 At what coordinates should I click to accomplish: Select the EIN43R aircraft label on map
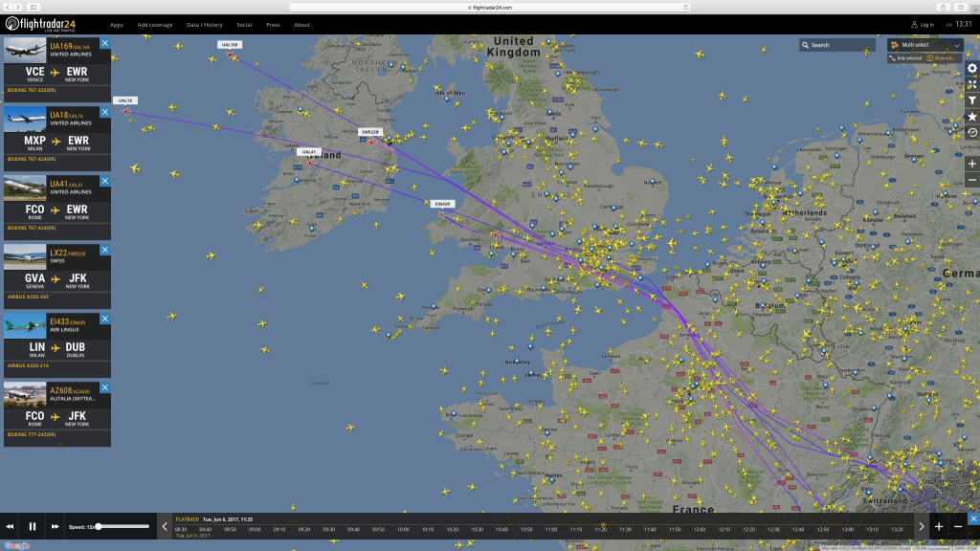tap(442, 204)
